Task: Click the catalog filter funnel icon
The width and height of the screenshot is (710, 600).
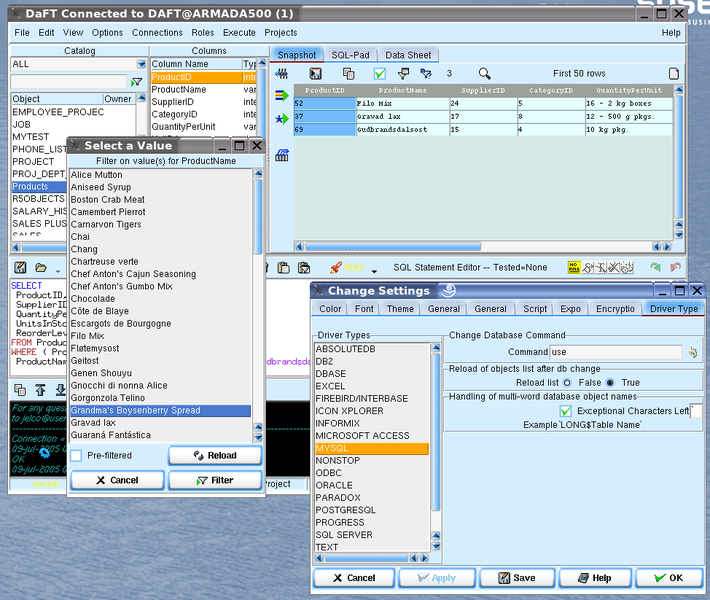Action: [136, 82]
